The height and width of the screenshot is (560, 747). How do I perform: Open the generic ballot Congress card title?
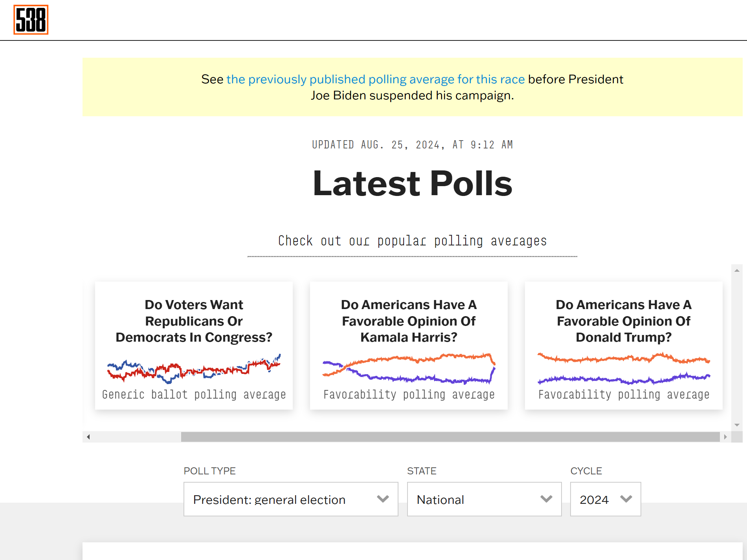point(194,321)
